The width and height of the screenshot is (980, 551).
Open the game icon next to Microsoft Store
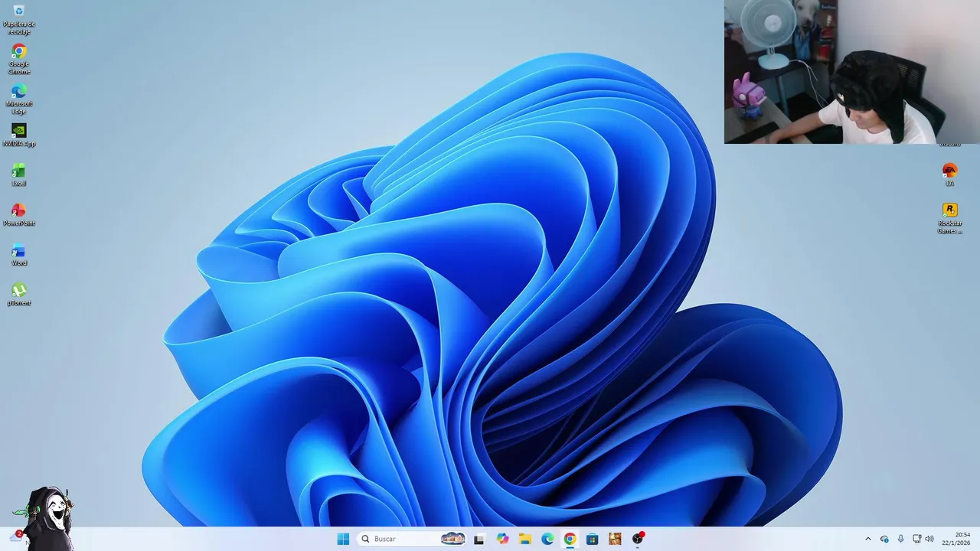point(615,539)
